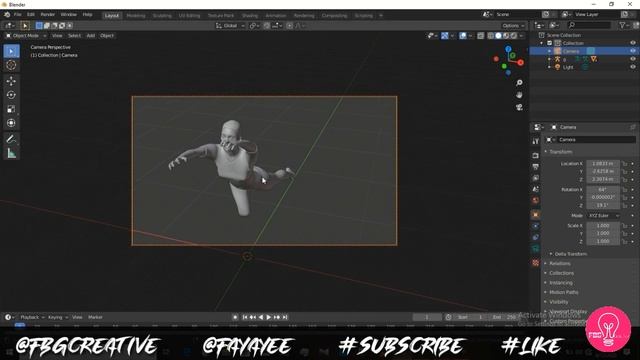This screenshot has width=640, height=360.
Task: Open the File menu
Action: (x=18, y=15)
